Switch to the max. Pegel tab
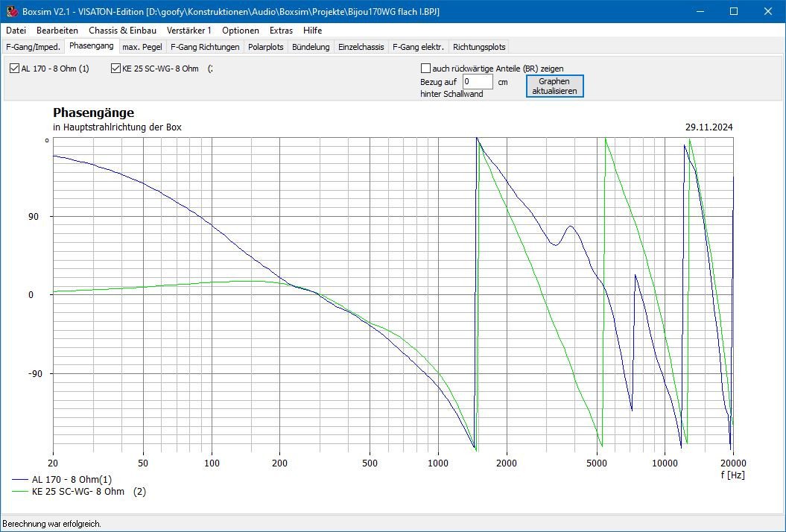The height and width of the screenshot is (532, 786). (142, 47)
